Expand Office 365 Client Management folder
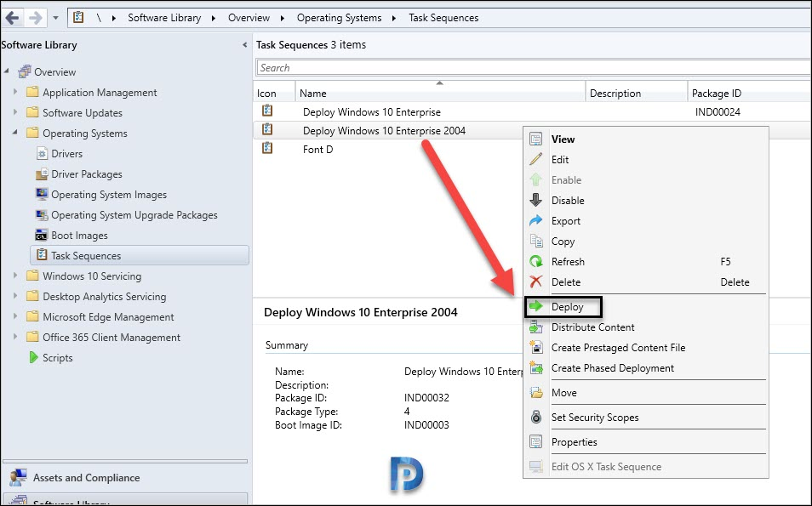812x506 pixels. (15, 337)
